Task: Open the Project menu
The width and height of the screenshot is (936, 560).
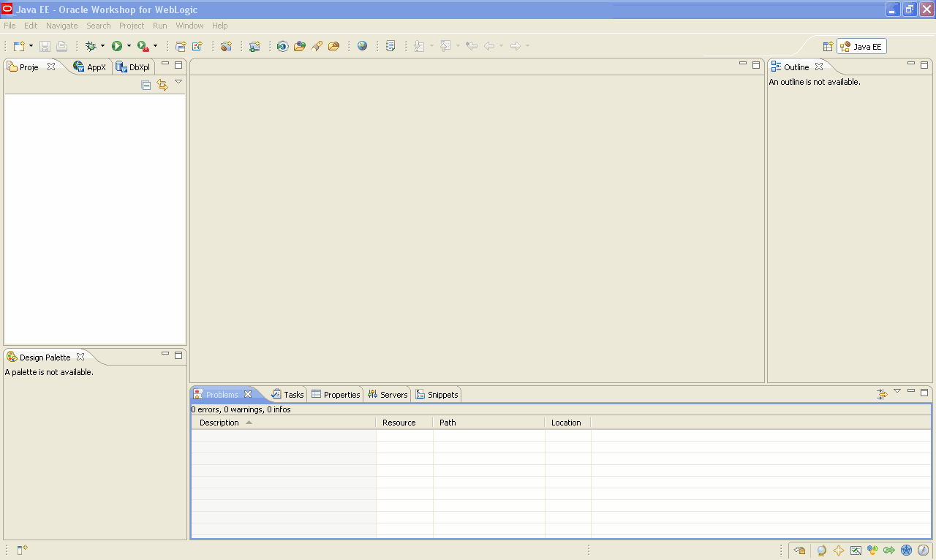Action: [x=132, y=26]
